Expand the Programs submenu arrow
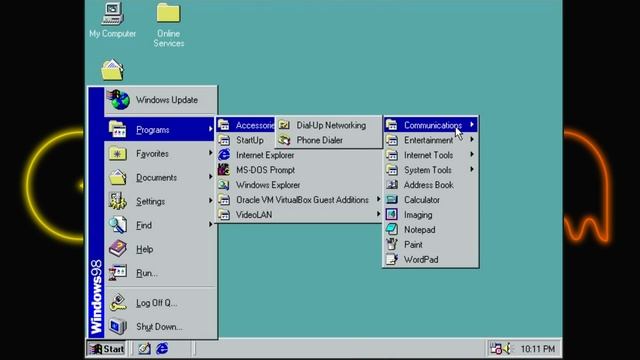Image resolution: width=640 pixels, height=360 pixels. tap(211, 129)
